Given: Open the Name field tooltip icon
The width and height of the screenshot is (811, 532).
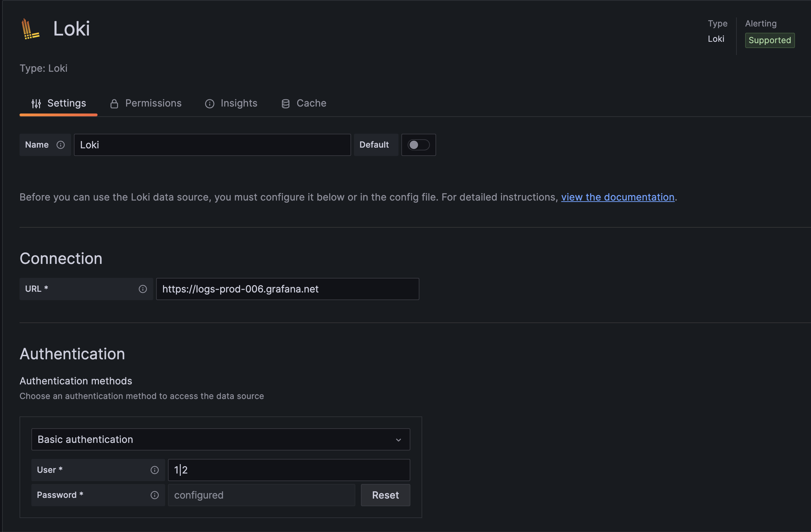Looking at the screenshot, I should [61, 145].
